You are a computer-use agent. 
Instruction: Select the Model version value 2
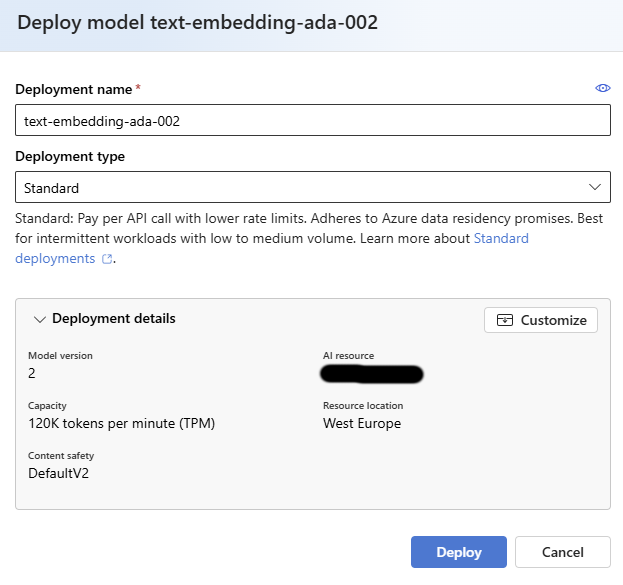click(31, 373)
